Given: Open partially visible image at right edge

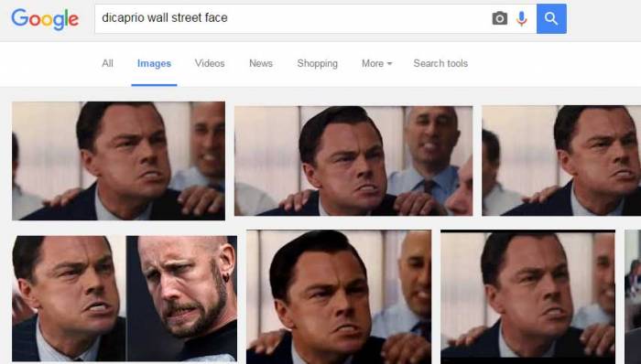Looking at the screenshot, I should [633, 296].
